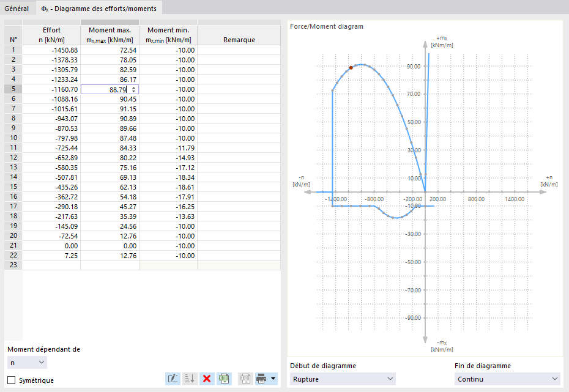The height and width of the screenshot is (392, 569).
Task: Click the spinner arrows in the 88.79 cell
Action: (x=134, y=89)
